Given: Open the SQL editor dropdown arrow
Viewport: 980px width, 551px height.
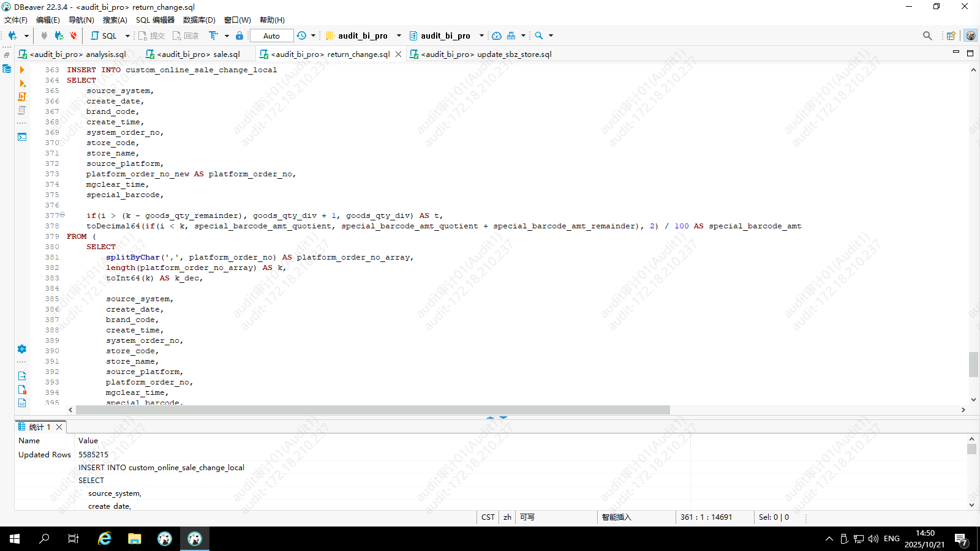Looking at the screenshot, I should [127, 36].
